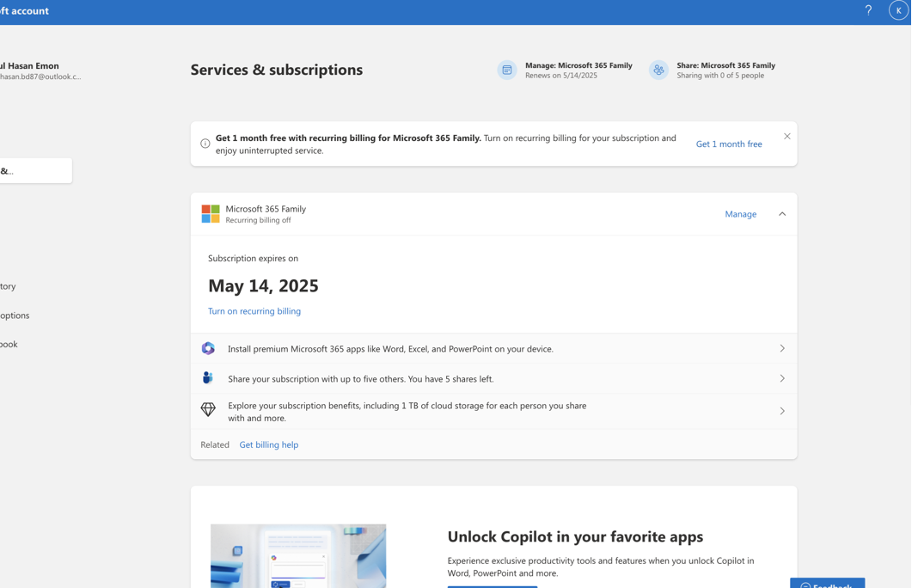Turn on recurring billing
Viewport: 912px width, 588px height.
tap(254, 311)
